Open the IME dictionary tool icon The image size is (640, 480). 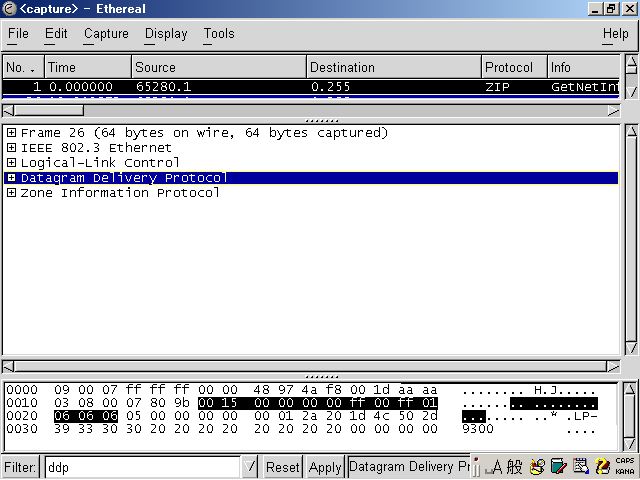558,467
